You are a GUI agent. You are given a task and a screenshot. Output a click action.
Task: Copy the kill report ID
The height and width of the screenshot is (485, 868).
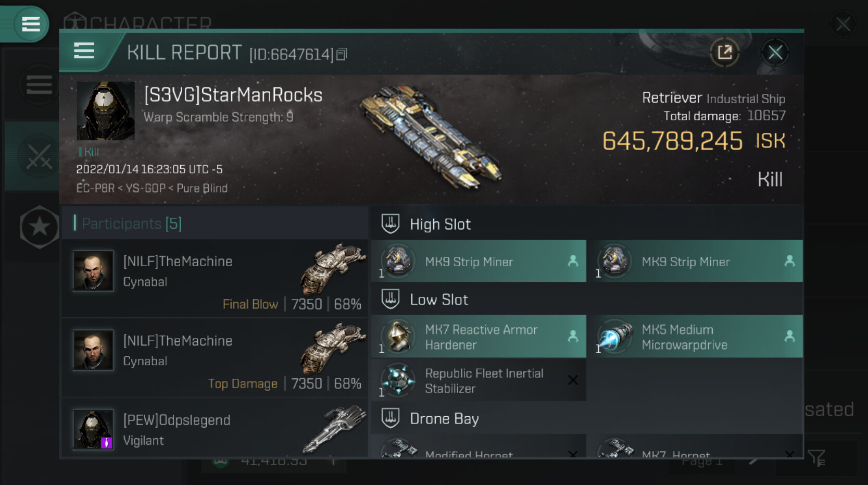tap(342, 54)
